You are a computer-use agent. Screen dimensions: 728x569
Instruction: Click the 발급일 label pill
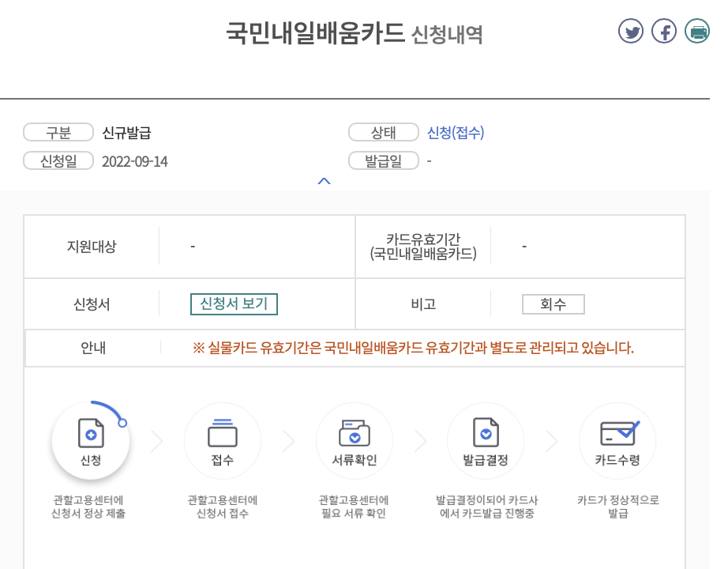coord(384,161)
